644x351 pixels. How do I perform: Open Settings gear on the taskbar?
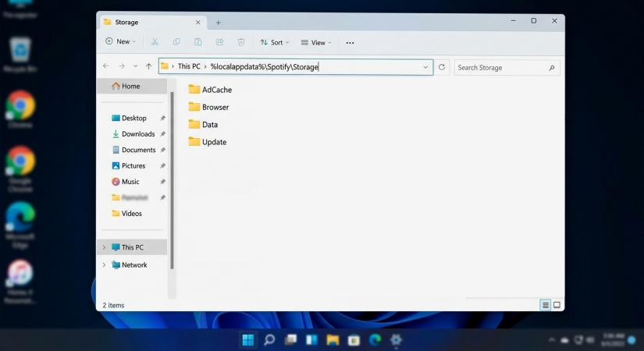[x=396, y=339]
